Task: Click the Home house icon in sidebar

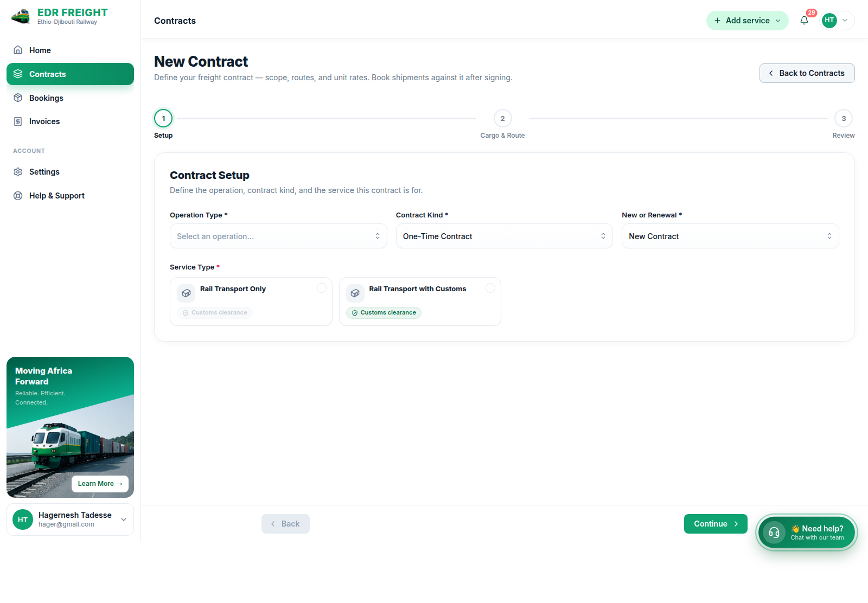Action: point(18,50)
